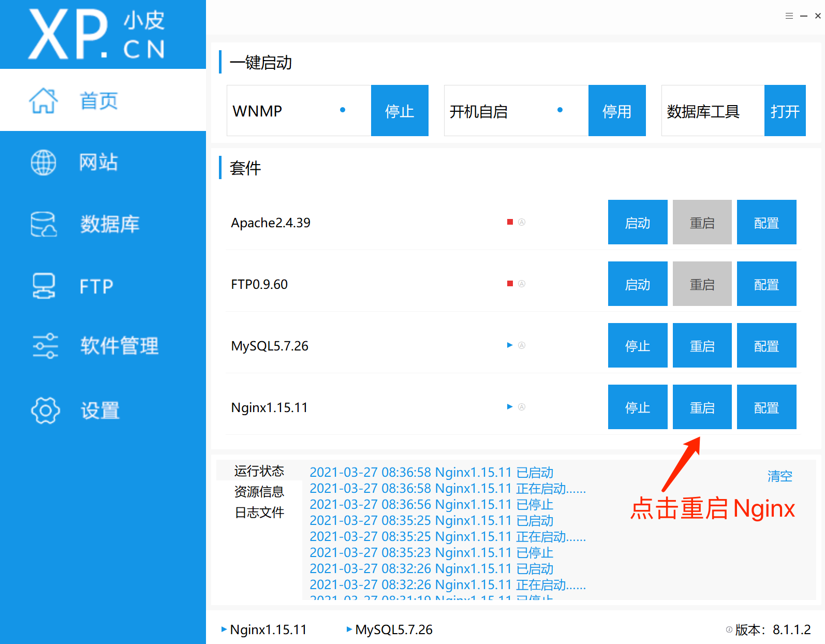Click the Apache2.4.39 label
Screen dimensions: 825x644
coord(271,223)
